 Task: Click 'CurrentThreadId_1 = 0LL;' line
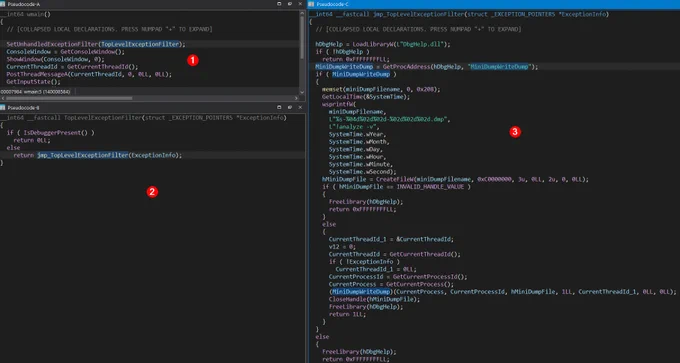[x=376, y=269]
